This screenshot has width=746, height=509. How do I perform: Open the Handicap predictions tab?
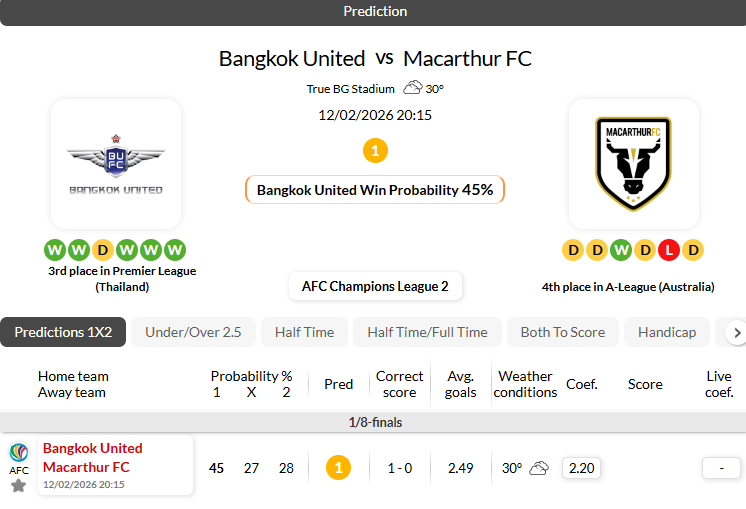(666, 332)
